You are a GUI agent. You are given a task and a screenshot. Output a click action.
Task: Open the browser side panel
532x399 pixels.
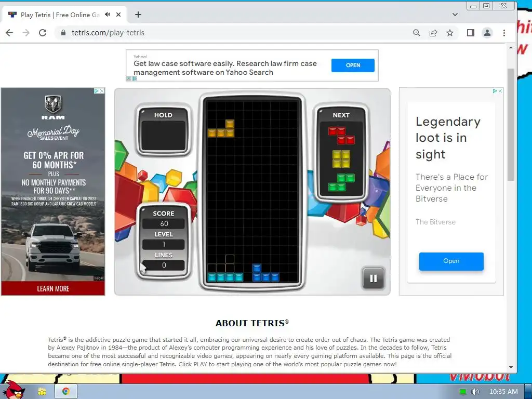pos(470,33)
